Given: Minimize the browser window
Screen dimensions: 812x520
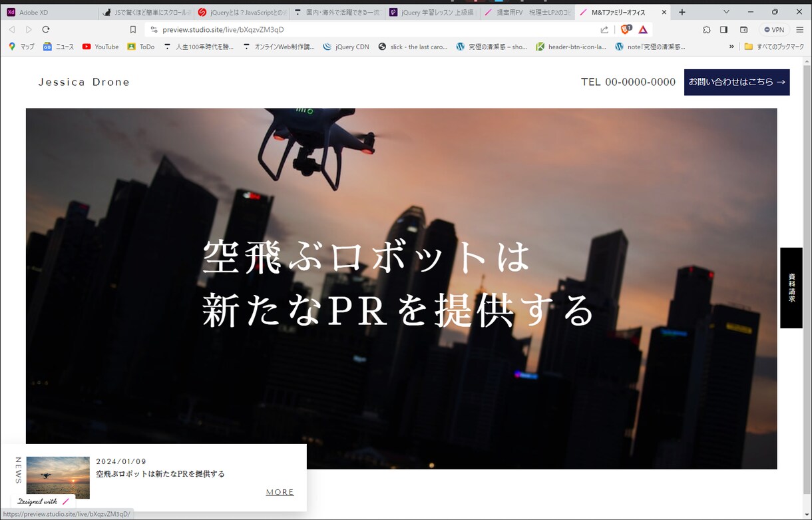Looking at the screenshot, I should (751, 12).
